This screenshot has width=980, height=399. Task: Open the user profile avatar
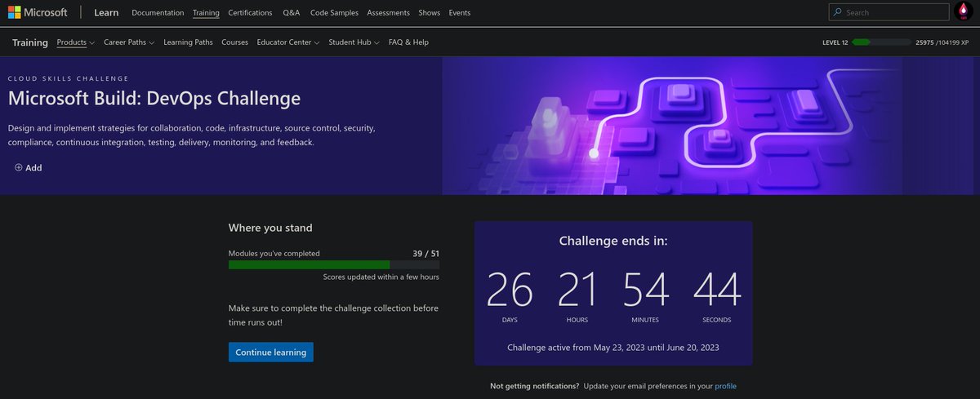pos(962,12)
